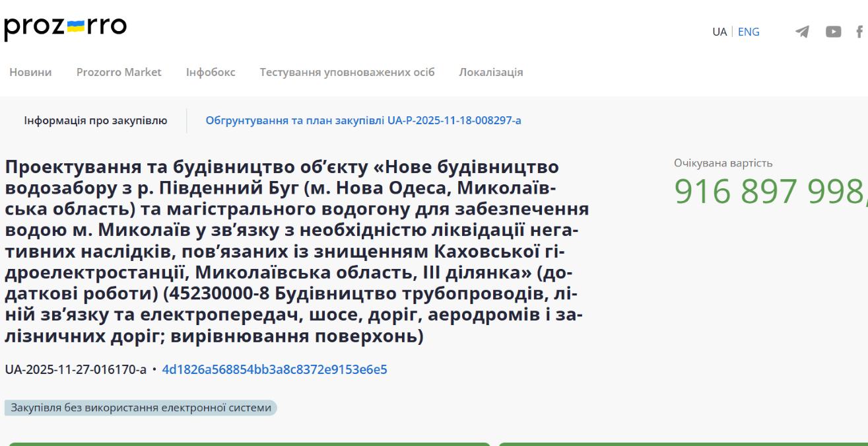Click the Закупівля без використання електронної системи badge
The height and width of the screenshot is (446, 868).
coord(141,408)
